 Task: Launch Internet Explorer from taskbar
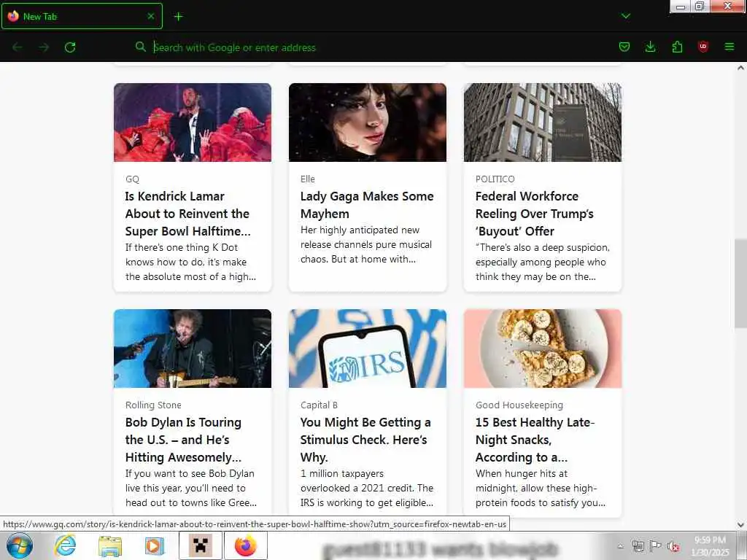tap(65, 545)
